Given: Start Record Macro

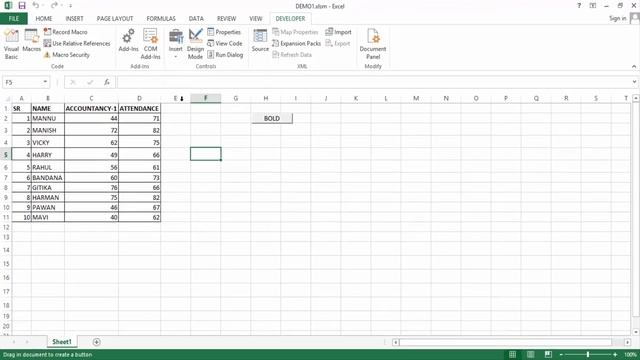Looking at the screenshot, I should [x=66, y=32].
